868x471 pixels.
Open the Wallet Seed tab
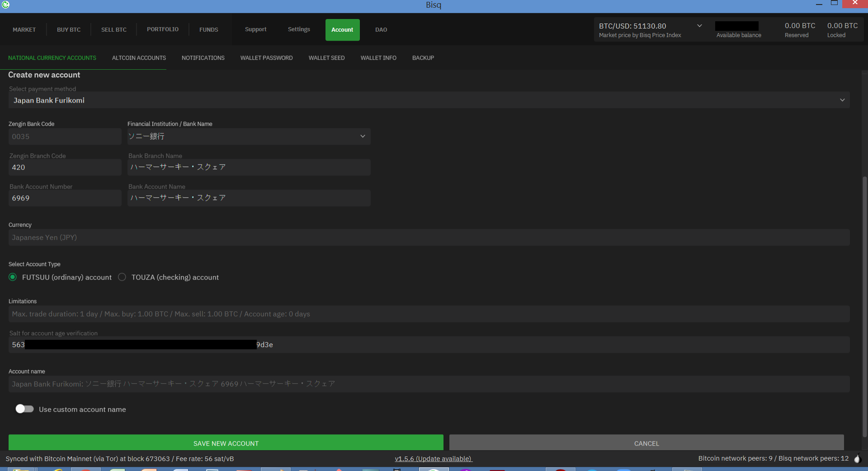pyautogui.click(x=326, y=58)
